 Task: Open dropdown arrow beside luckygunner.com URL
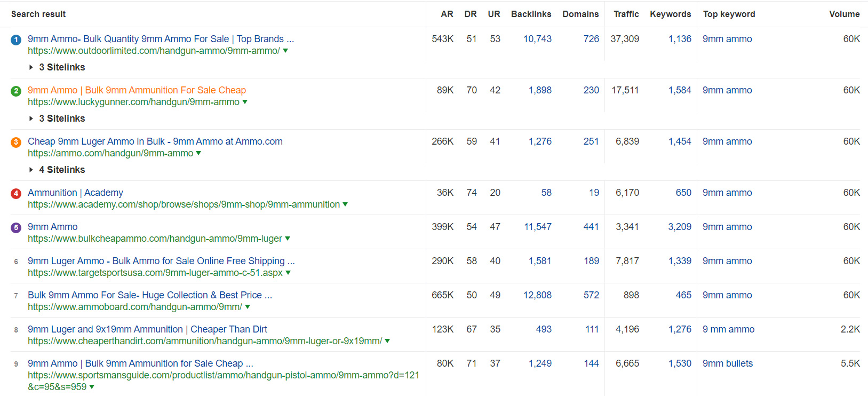(245, 102)
